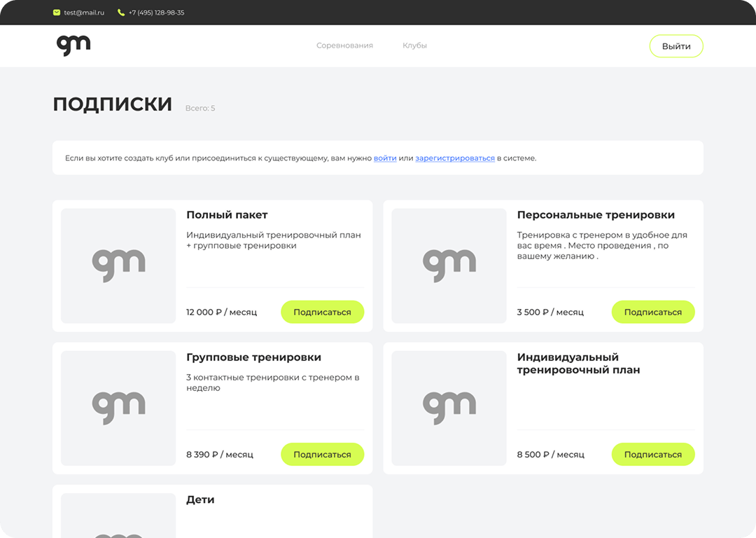Screen dimensions: 756x538
Task: Click the test@mail.ru email address
Action: coord(84,13)
